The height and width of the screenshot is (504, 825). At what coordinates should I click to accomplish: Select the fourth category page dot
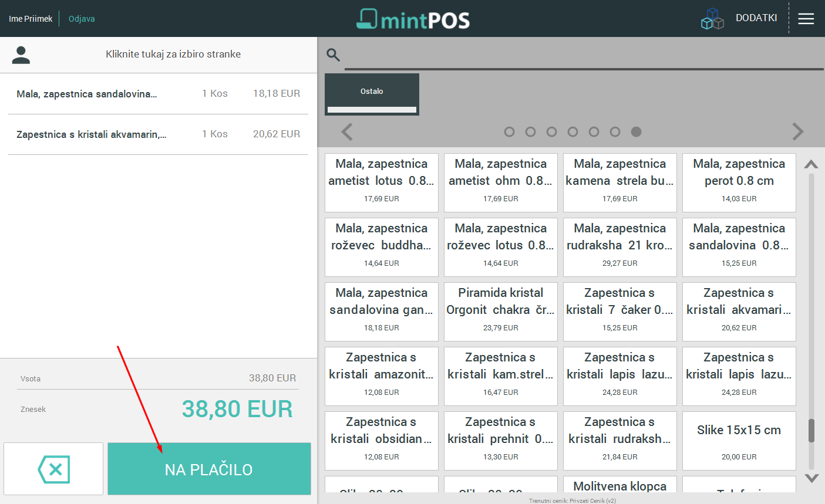tap(573, 132)
